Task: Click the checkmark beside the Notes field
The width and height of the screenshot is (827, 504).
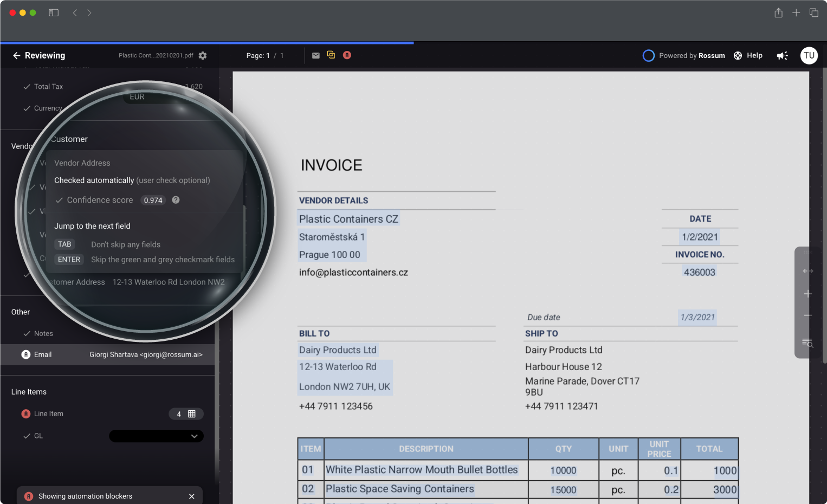Action: pos(27,334)
